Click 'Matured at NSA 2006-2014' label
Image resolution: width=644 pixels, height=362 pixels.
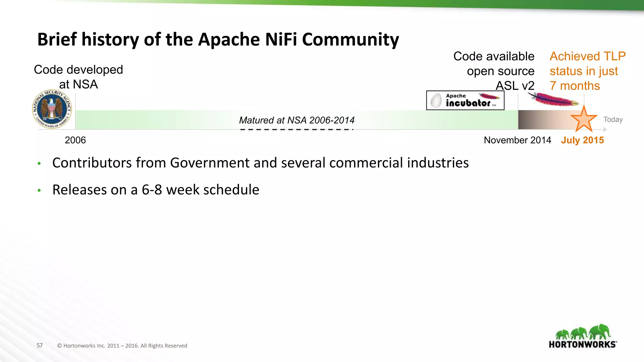tap(297, 120)
